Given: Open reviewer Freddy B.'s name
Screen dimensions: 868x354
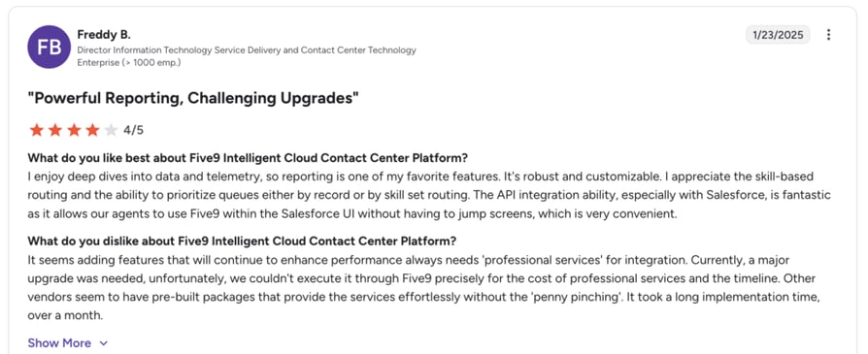Looking at the screenshot, I should pyautogui.click(x=104, y=35).
